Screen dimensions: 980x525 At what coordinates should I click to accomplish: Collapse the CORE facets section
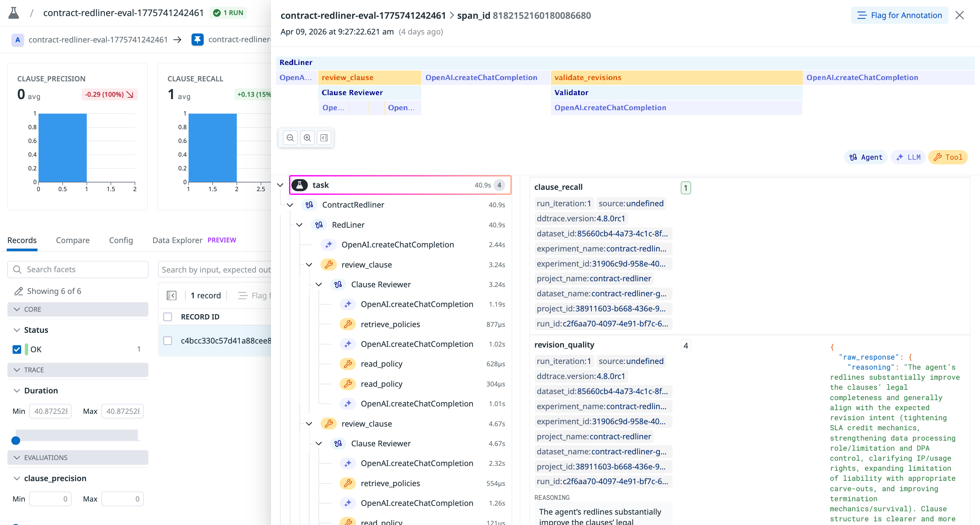coord(17,309)
